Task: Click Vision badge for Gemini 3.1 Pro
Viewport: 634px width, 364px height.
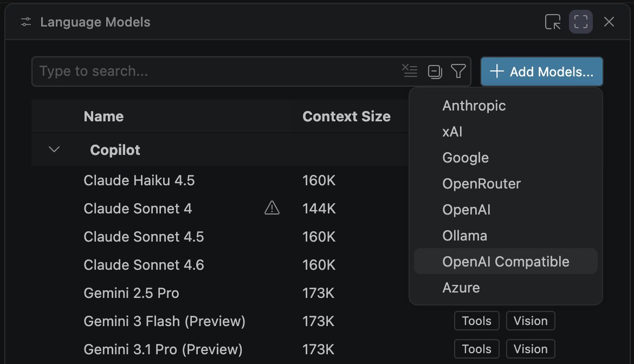Action: click(x=531, y=349)
